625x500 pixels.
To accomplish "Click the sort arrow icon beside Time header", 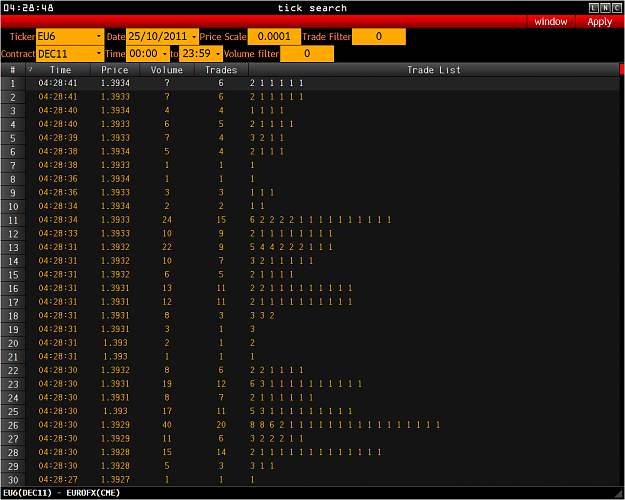I will [30, 70].
